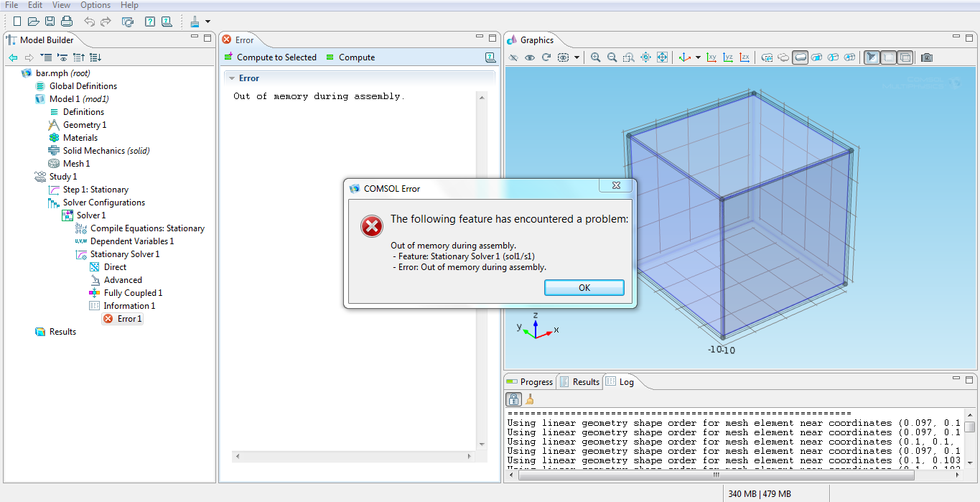Click Model Builder's forward arrow icon

pyautogui.click(x=29, y=57)
